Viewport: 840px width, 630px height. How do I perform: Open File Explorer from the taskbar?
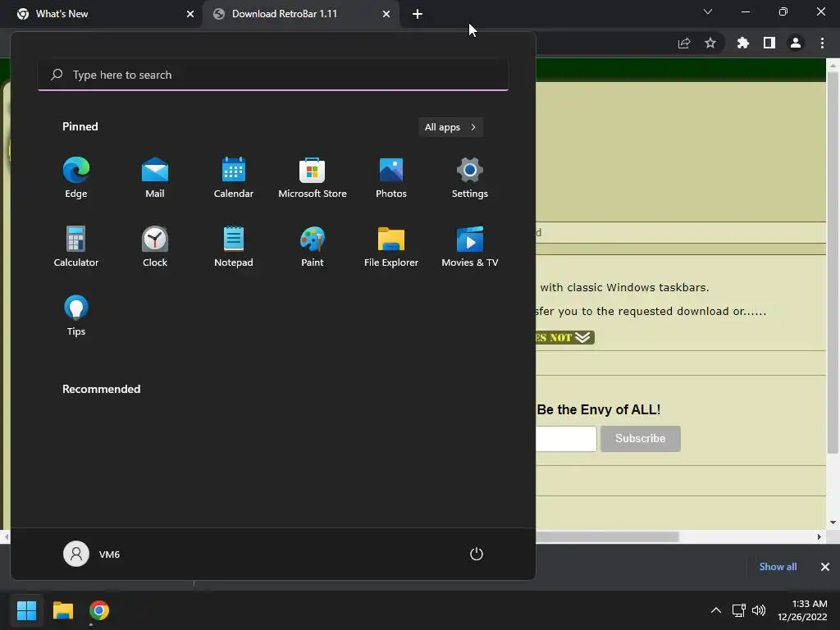(62, 610)
